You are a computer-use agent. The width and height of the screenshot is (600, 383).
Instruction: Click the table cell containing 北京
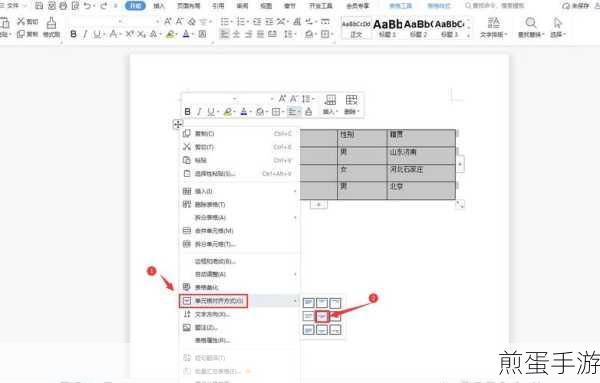point(421,191)
